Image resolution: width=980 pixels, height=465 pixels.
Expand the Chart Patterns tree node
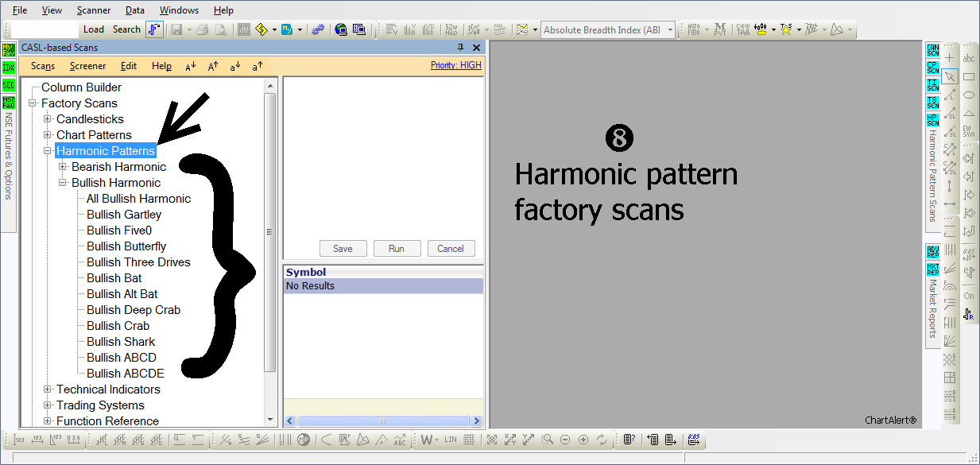[48, 135]
